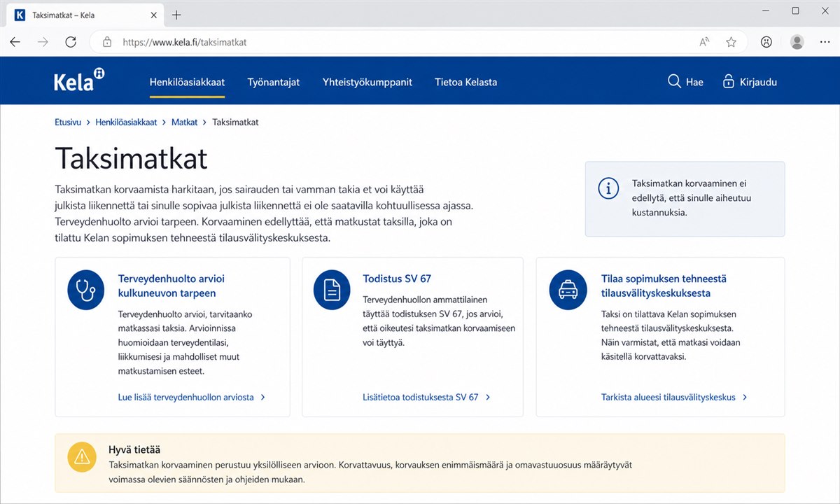The height and width of the screenshot is (504, 840).
Task: Click the padlock icon beside Kirjaudu
Action: (x=728, y=81)
